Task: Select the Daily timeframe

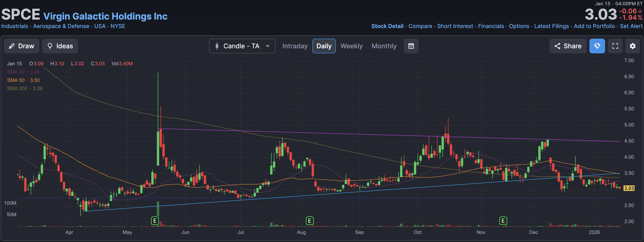Action: click(324, 46)
